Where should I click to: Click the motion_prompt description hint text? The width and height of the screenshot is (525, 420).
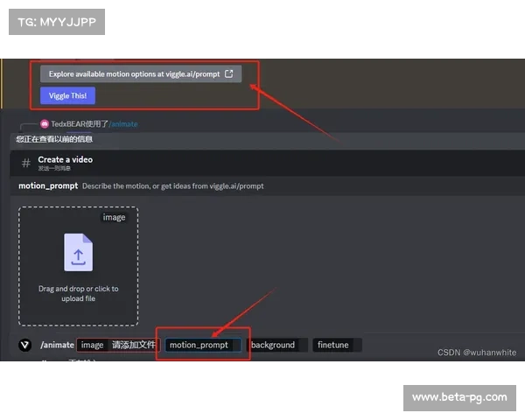point(172,185)
